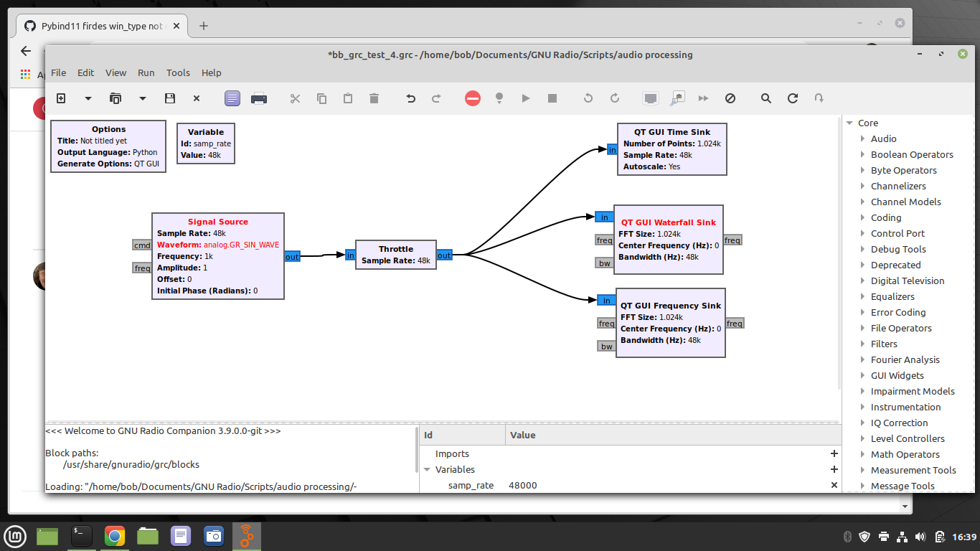
Task: Reload blocks with the refresh icon
Action: pyautogui.click(x=793, y=98)
